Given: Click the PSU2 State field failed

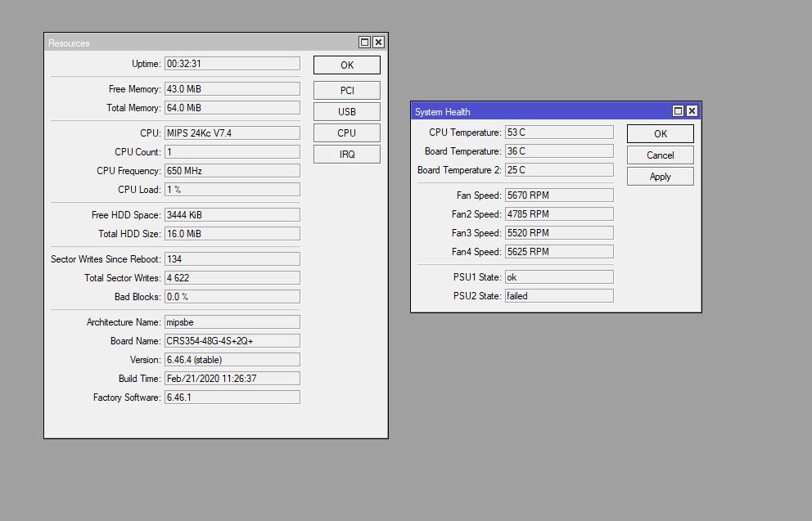Looking at the screenshot, I should point(559,295).
